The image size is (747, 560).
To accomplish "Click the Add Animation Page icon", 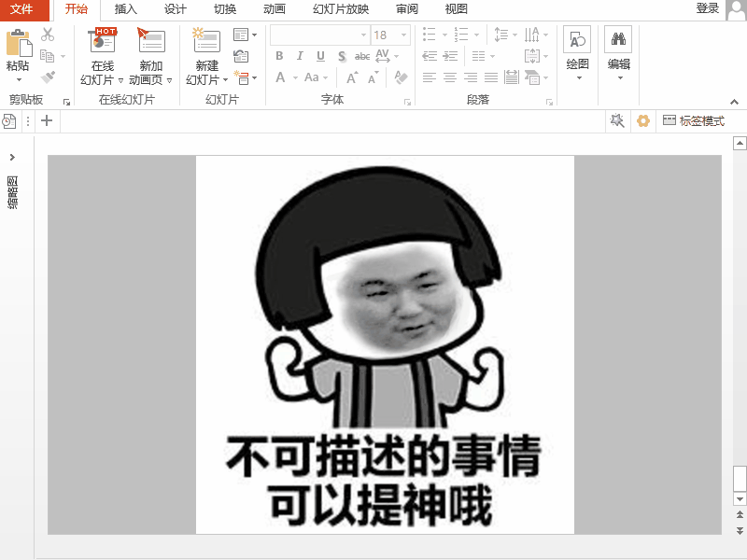I will pyautogui.click(x=150, y=40).
